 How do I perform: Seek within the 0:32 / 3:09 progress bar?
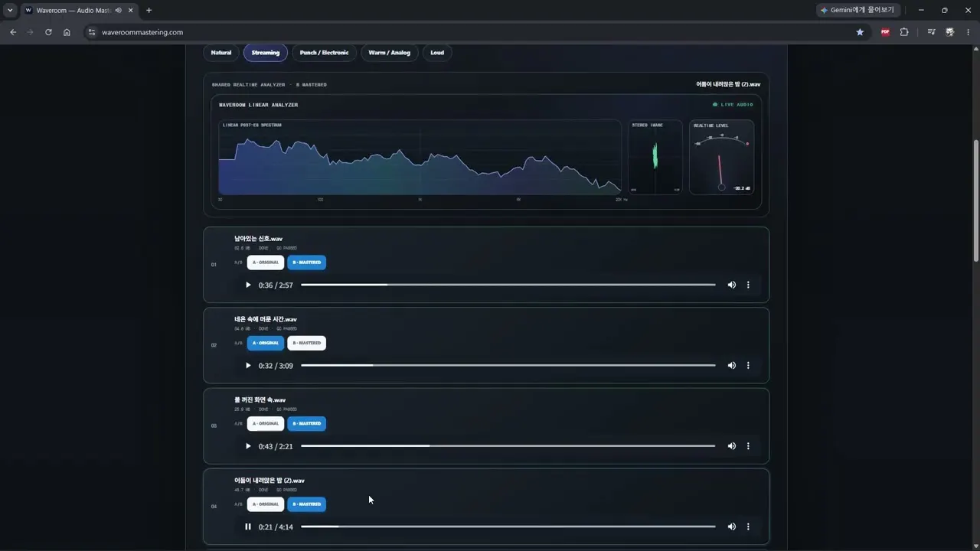coord(508,366)
